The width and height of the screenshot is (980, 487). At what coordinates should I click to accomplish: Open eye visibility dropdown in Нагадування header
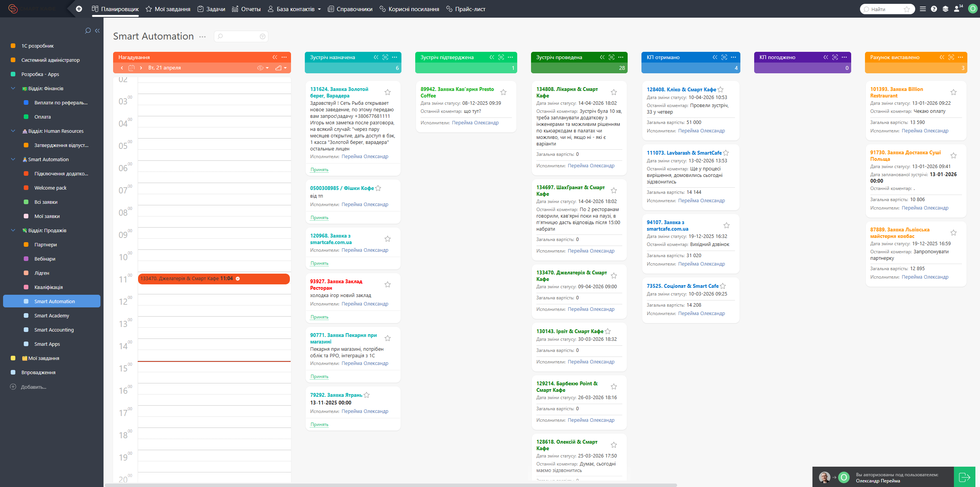tap(263, 68)
